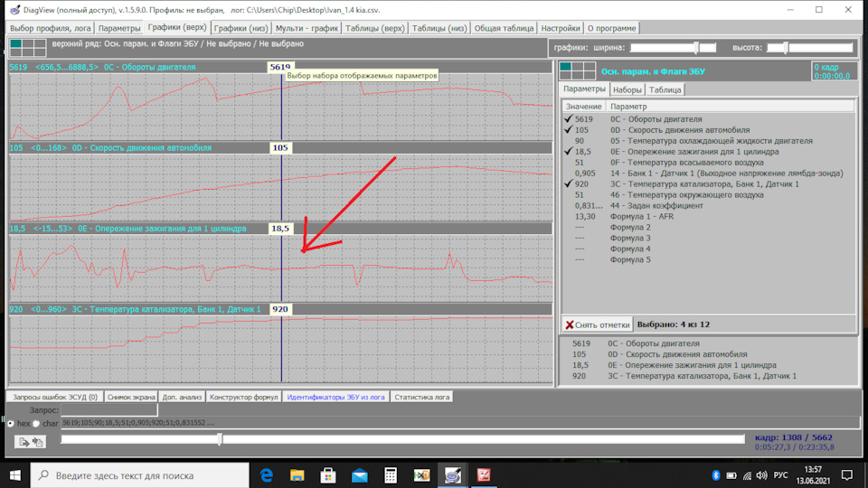Click the volume tray icon
The image size is (868, 488).
pos(762,475)
